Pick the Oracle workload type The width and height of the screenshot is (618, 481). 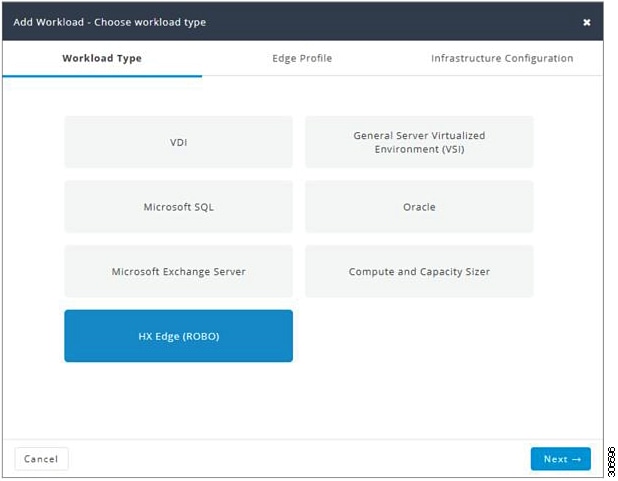419,207
